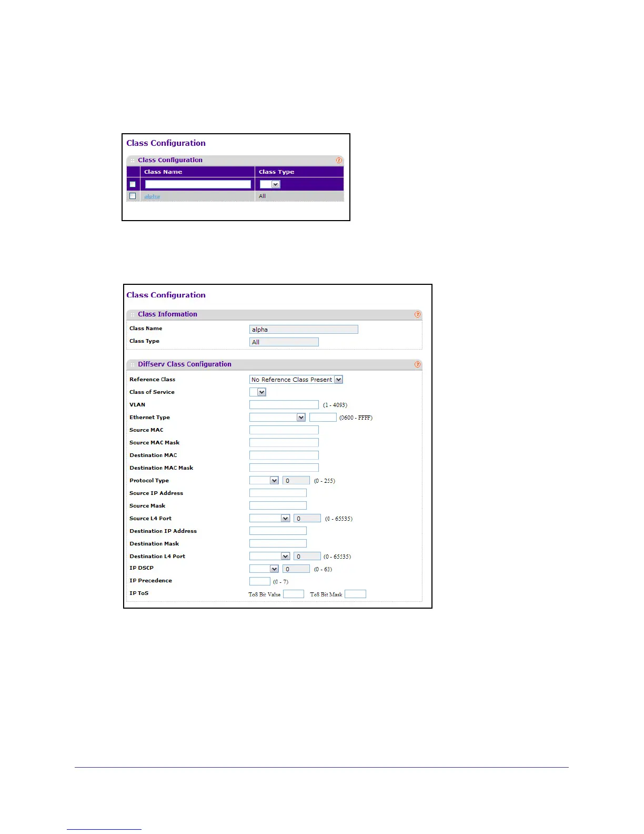
Task: Click the Source MAC field
Action: pyautogui.click(x=284, y=430)
